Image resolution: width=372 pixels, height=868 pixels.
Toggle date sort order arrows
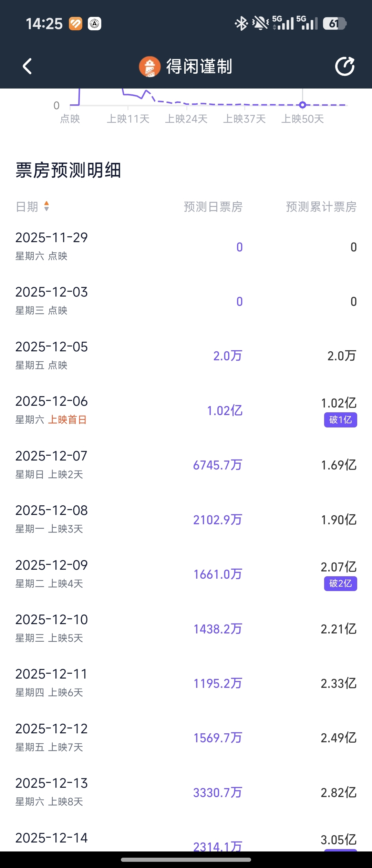point(46,206)
